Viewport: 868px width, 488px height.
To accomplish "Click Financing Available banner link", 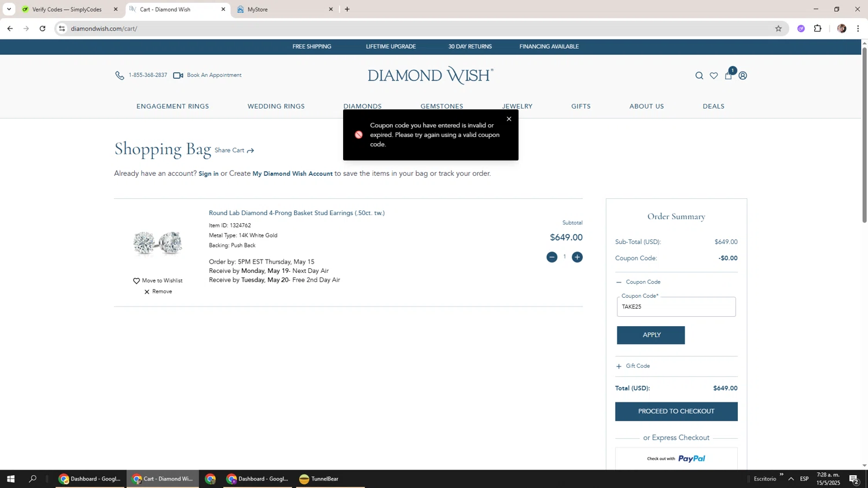I will coord(549,47).
